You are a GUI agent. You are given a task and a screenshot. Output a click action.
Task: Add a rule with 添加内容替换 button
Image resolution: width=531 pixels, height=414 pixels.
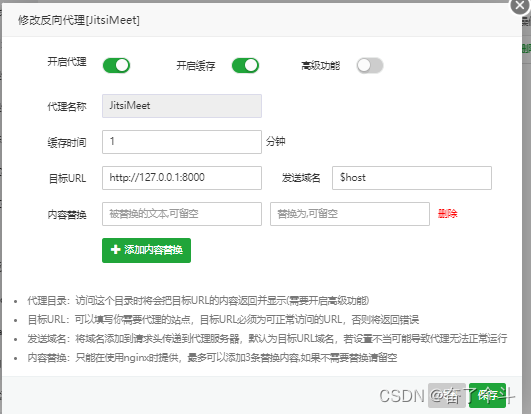146,250
